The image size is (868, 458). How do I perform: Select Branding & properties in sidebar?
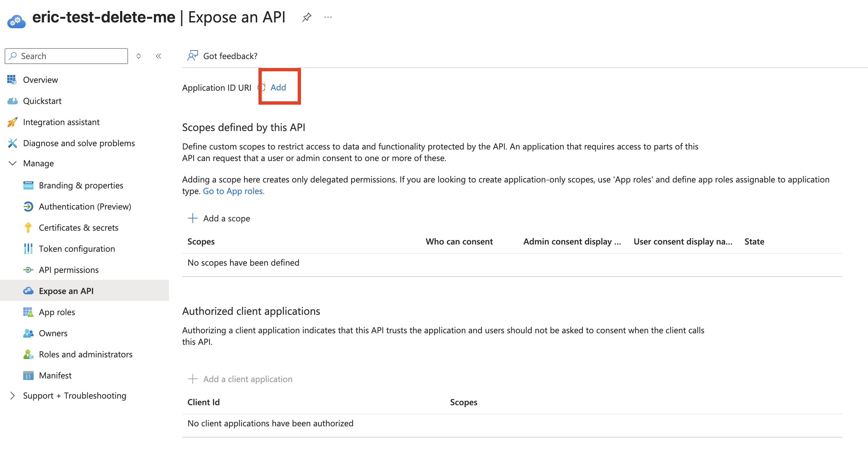coord(81,185)
